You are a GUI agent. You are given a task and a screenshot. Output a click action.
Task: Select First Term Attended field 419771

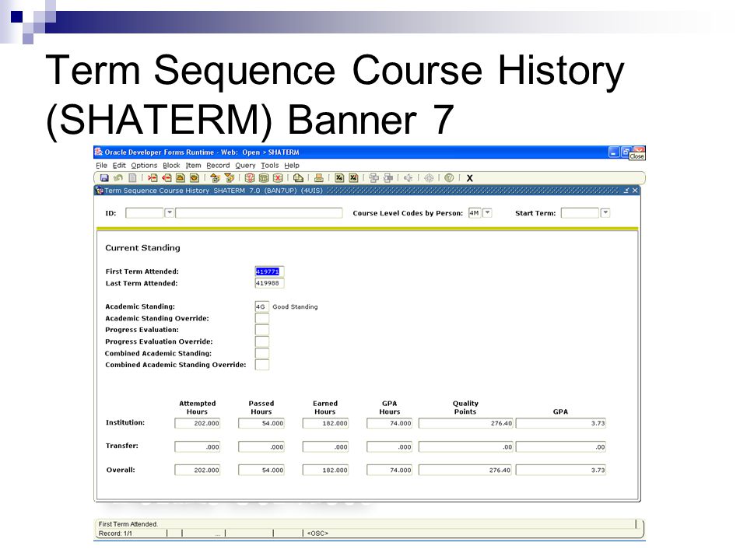(270, 271)
